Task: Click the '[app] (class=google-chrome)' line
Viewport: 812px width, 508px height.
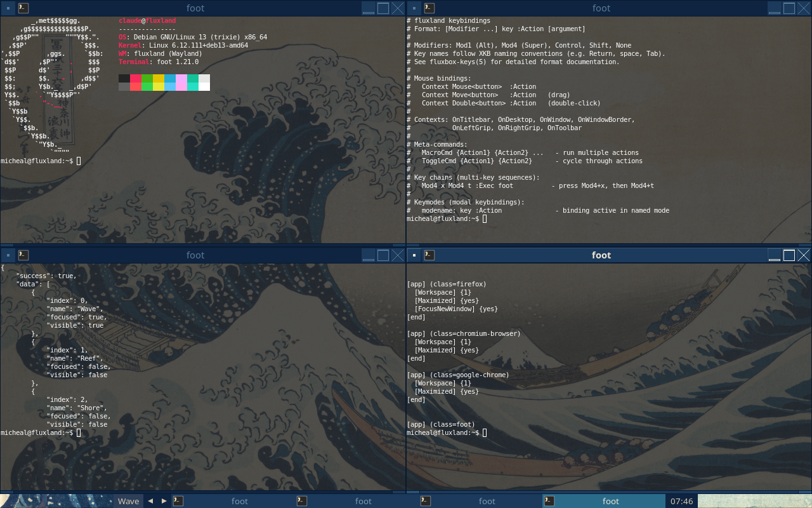Action: [458, 375]
